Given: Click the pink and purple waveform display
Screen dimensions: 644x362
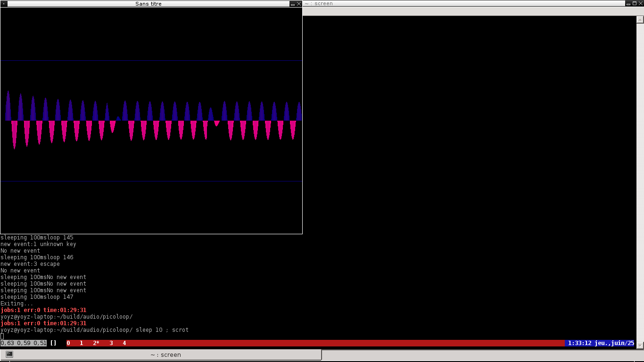Looking at the screenshot, I should (x=151, y=120).
